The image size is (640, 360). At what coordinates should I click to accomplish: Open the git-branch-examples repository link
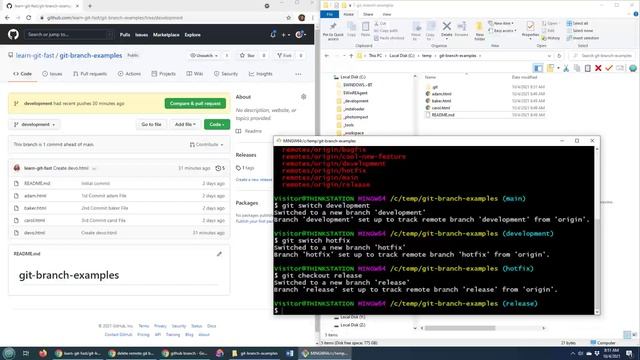[91, 55]
